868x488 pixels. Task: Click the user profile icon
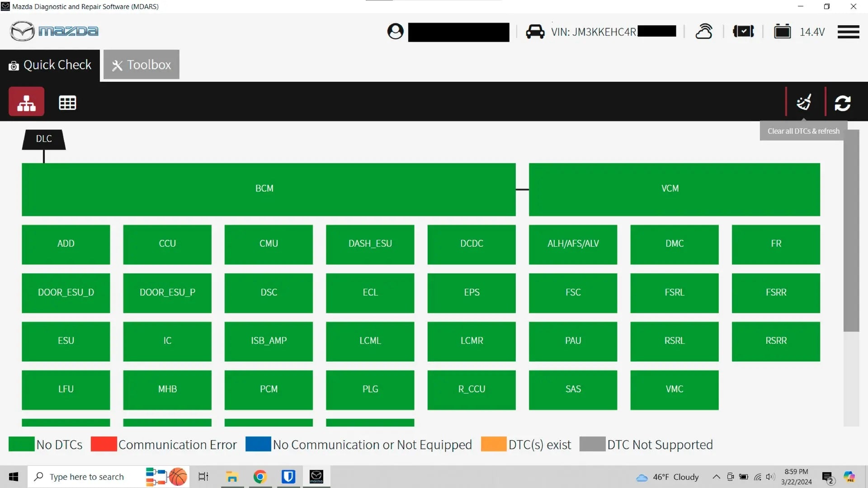[395, 32]
